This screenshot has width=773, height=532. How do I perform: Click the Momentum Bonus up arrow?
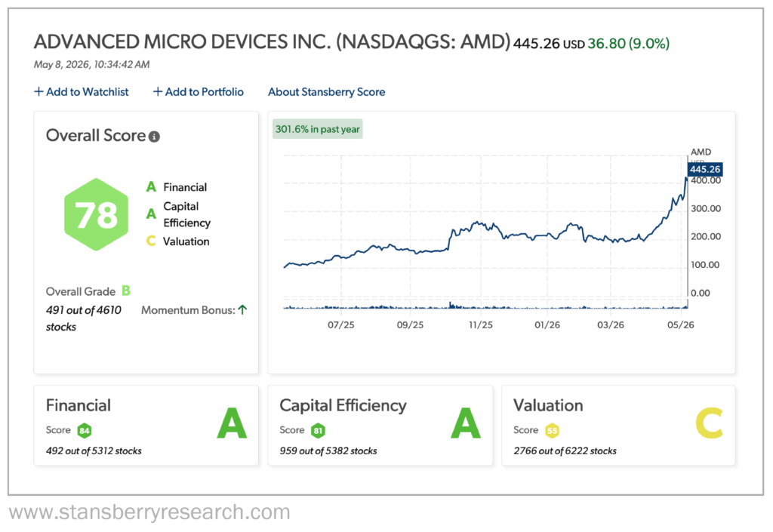tap(242, 310)
